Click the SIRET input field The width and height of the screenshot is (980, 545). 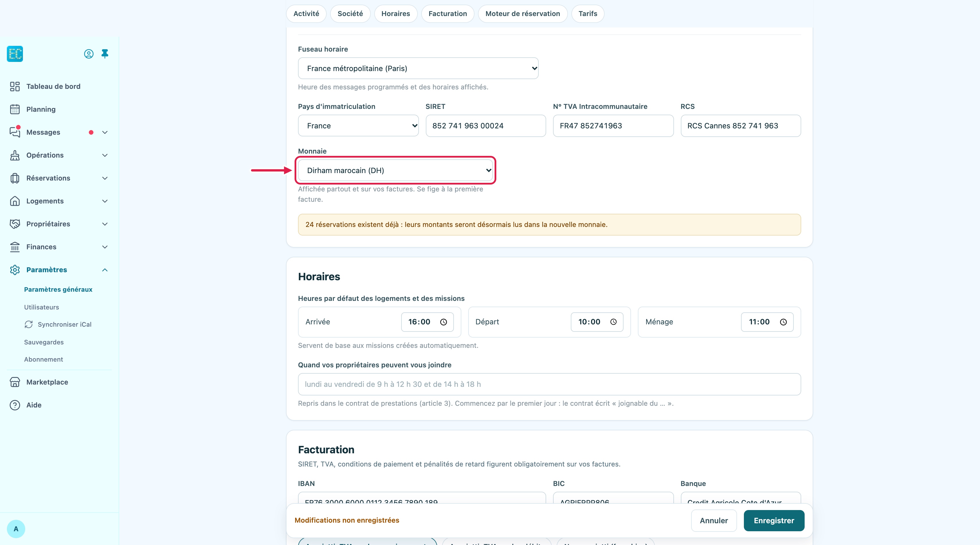click(x=485, y=126)
